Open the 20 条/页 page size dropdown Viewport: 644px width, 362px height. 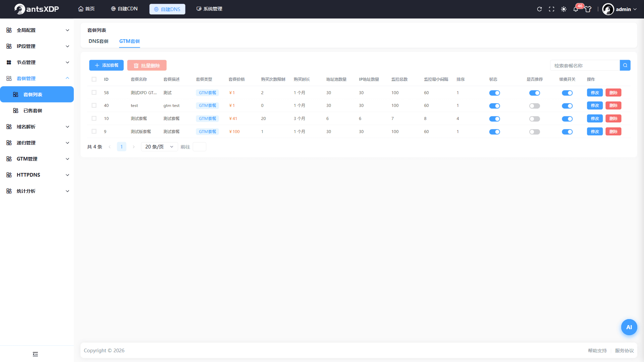point(159,147)
